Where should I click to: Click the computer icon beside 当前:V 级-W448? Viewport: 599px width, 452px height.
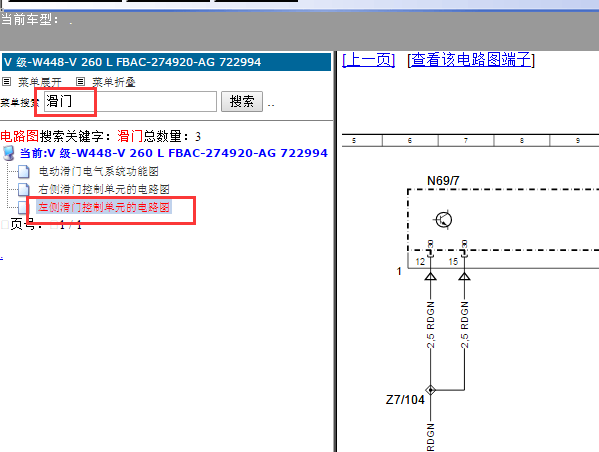pos(8,153)
